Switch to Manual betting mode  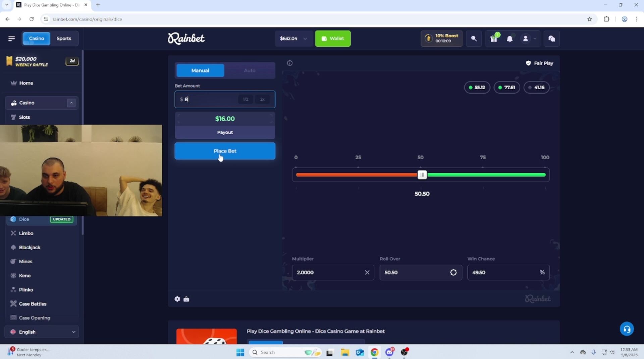[x=200, y=70]
